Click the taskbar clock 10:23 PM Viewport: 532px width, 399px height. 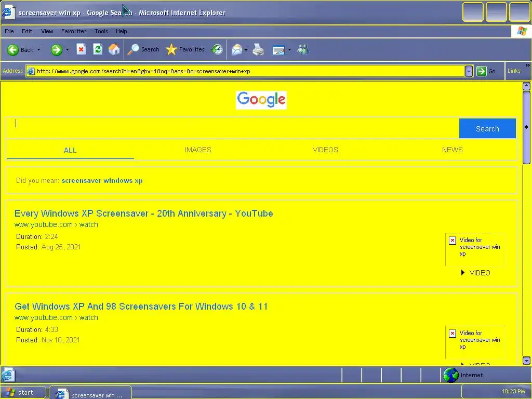513,392
